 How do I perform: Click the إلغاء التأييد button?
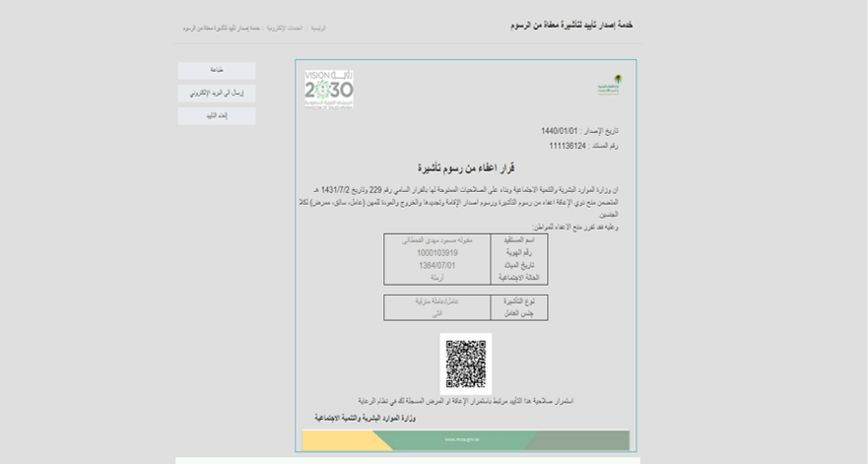[217, 115]
